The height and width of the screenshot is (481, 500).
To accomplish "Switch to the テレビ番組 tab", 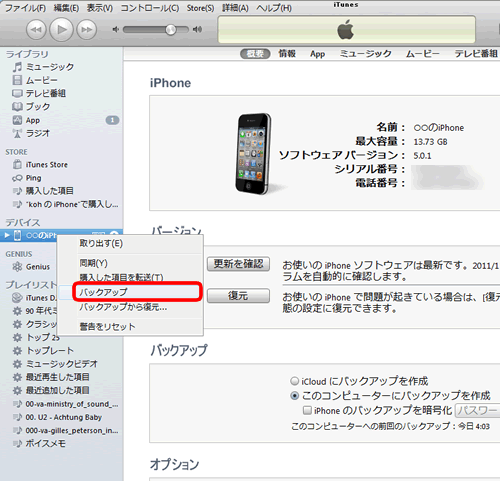I will [476, 54].
